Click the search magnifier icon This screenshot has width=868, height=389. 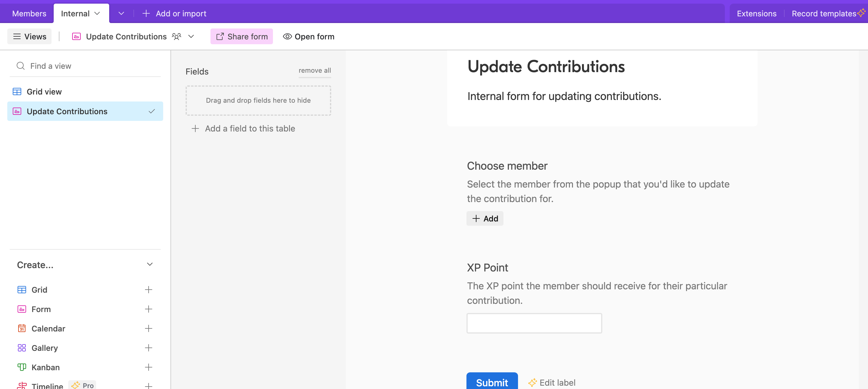click(x=21, y=66)
